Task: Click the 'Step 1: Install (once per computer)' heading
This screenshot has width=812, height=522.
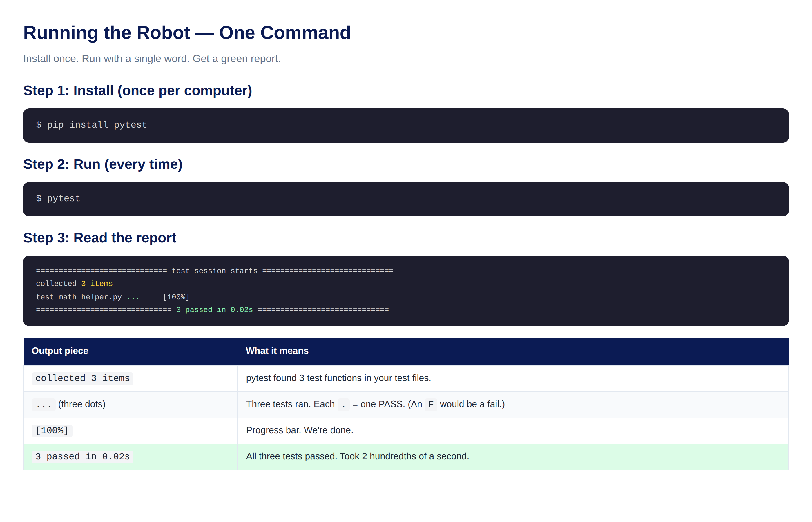Action: coord(137,90)
